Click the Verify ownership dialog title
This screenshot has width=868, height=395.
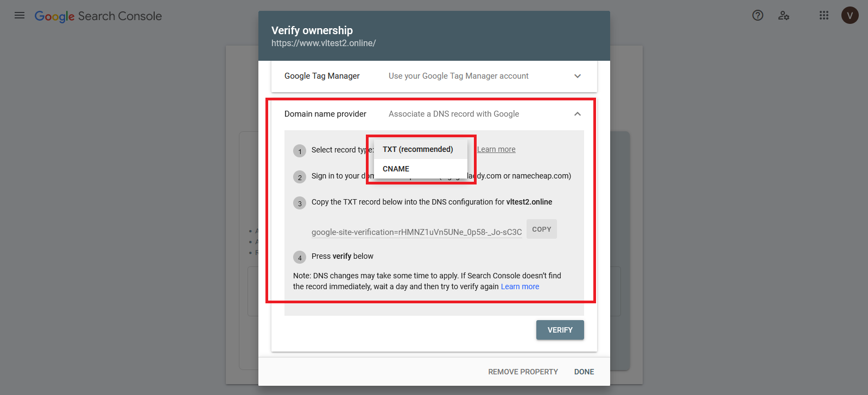click(312, 30)
